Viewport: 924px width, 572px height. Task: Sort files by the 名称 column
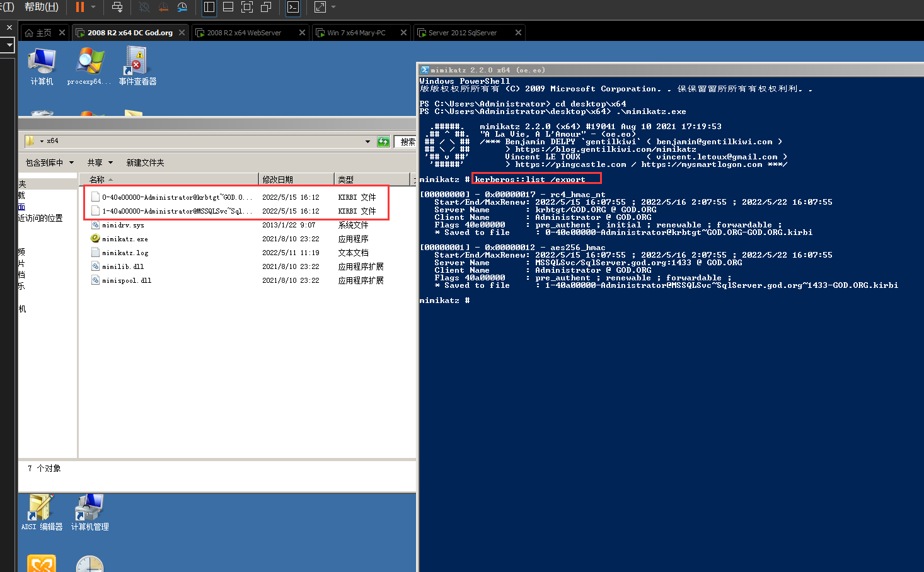coord(169,180)
